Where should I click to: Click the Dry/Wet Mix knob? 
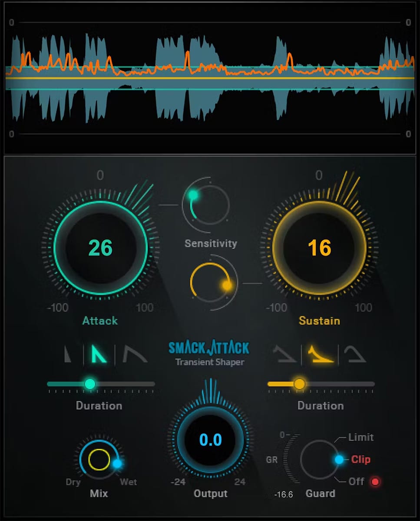click(x=99, y=460)
